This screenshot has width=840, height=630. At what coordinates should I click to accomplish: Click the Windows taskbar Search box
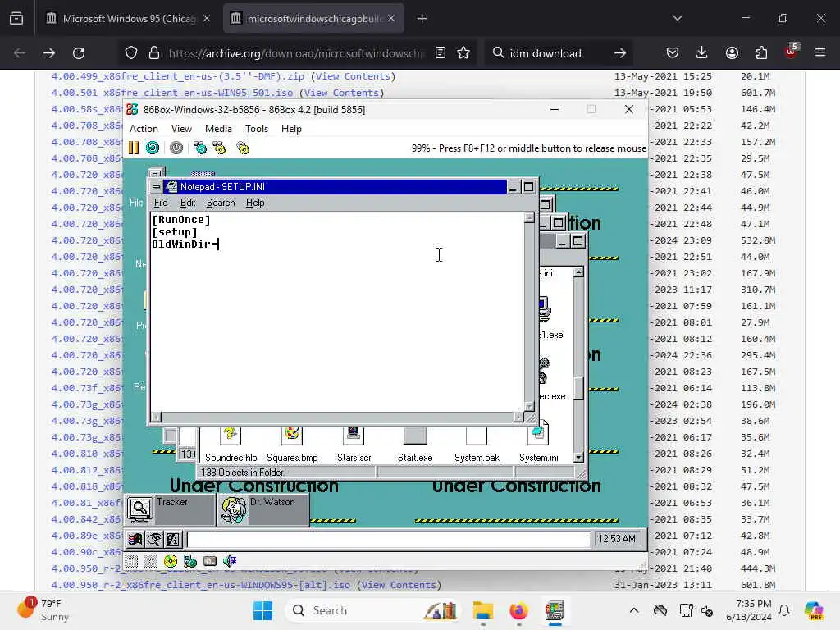373,610
